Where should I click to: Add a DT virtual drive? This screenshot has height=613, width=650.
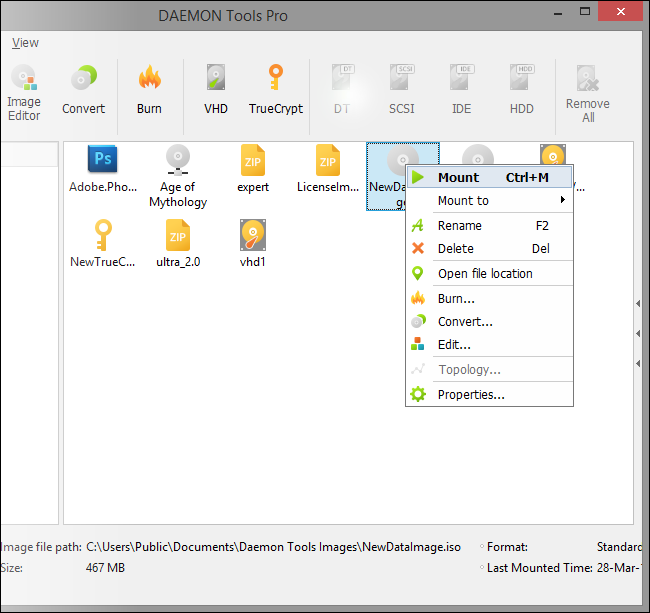tap(342, 90)
